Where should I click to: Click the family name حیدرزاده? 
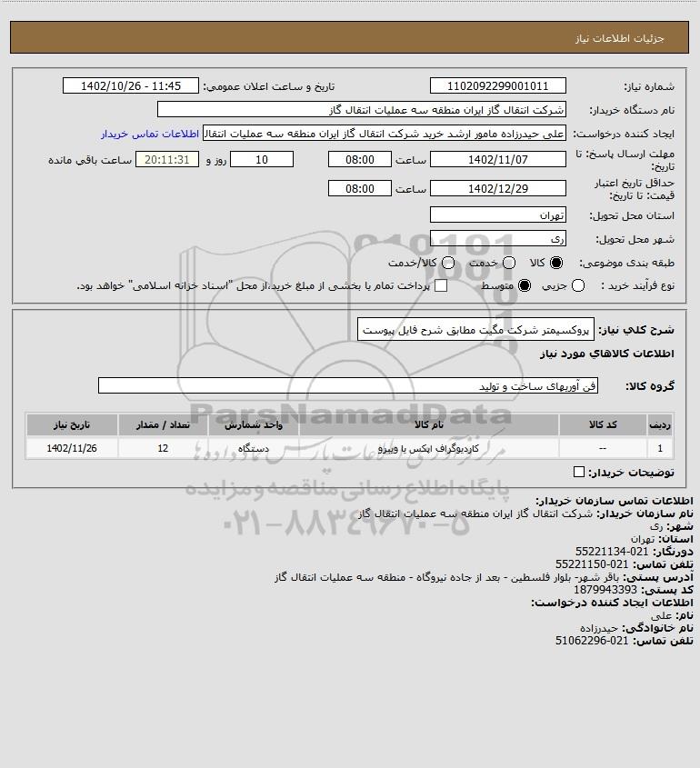(600, 628)
